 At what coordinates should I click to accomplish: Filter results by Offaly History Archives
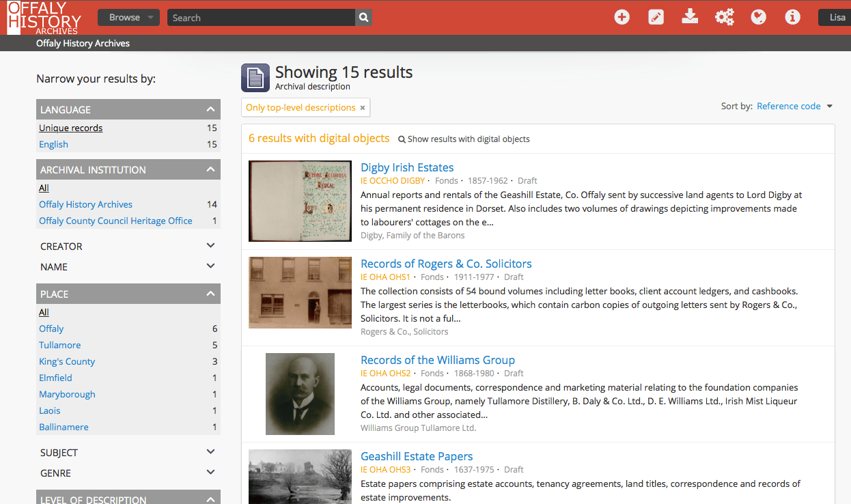(85, 204)
